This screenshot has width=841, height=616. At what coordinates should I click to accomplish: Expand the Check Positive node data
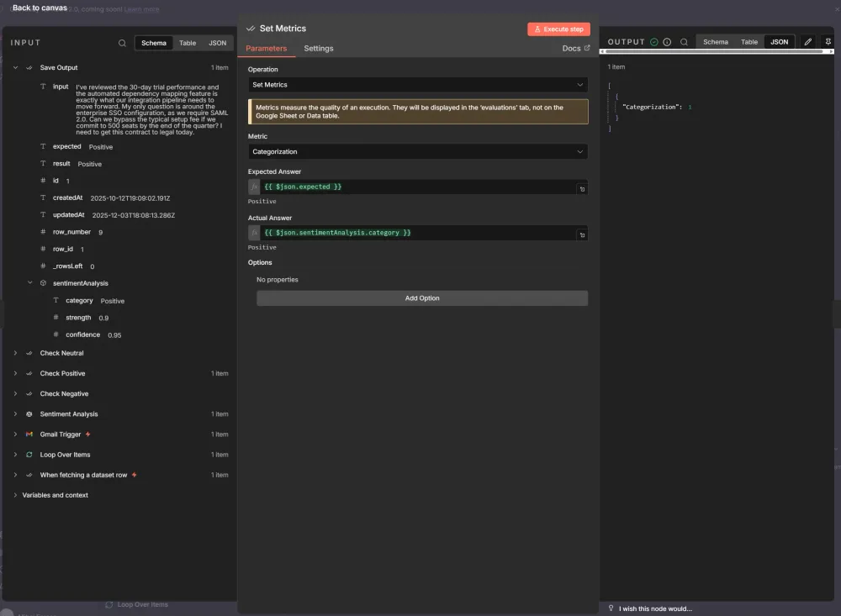pos(14,373)
